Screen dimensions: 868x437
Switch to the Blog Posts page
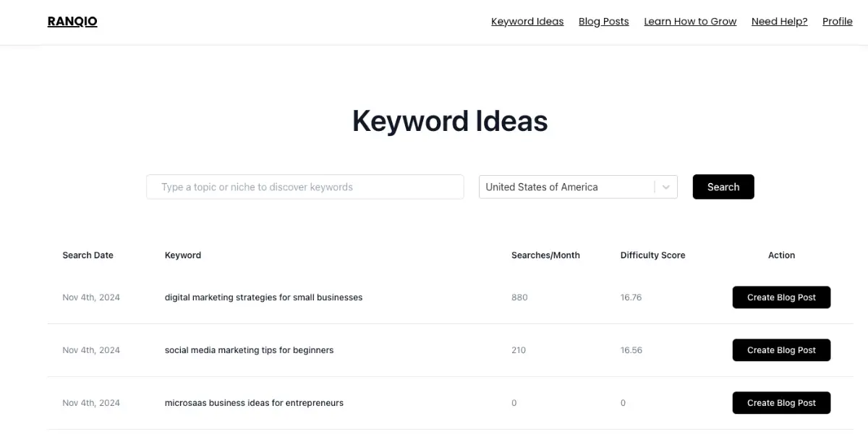603,21
